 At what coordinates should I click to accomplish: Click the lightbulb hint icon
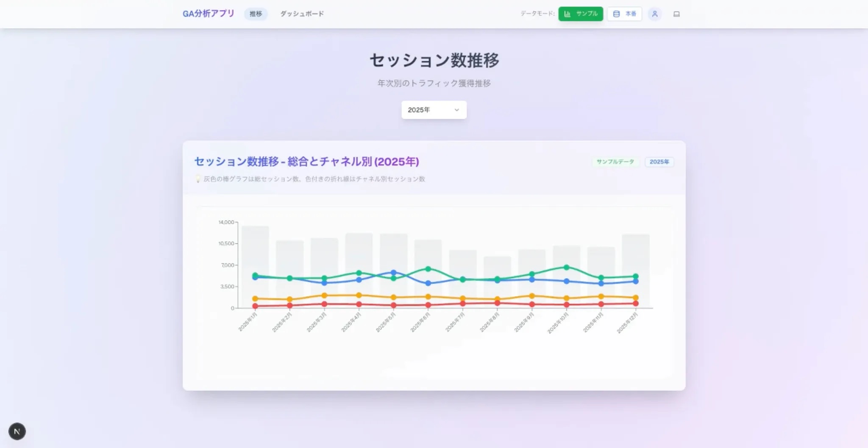[x=198, y=179]
